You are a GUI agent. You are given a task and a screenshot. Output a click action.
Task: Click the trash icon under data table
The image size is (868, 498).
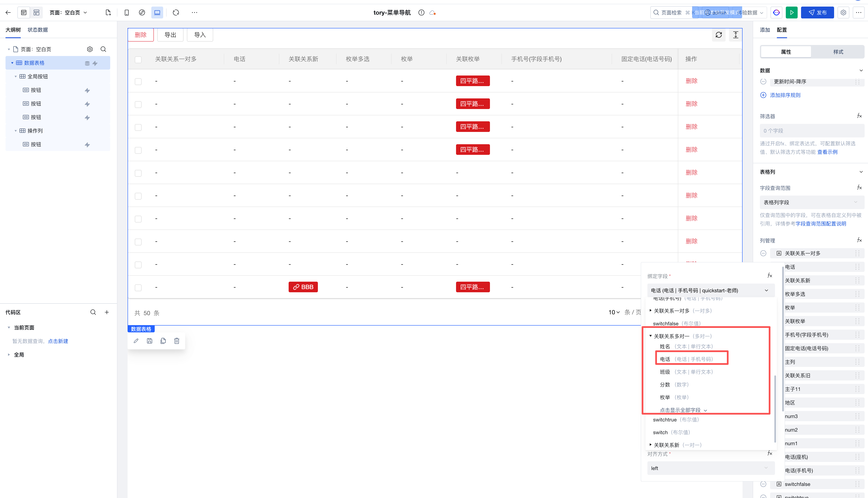177,341
